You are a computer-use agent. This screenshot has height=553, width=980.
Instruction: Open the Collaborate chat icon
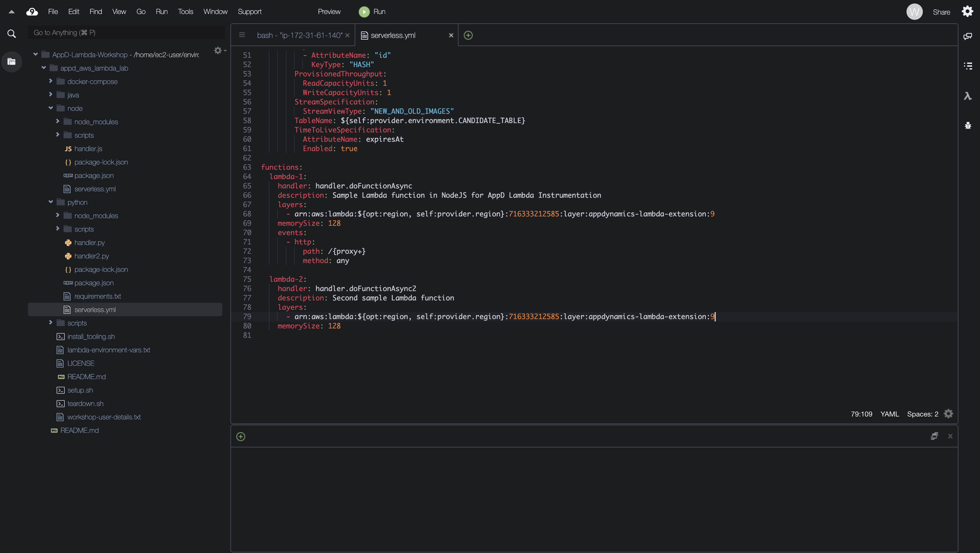tap(968, 36)
